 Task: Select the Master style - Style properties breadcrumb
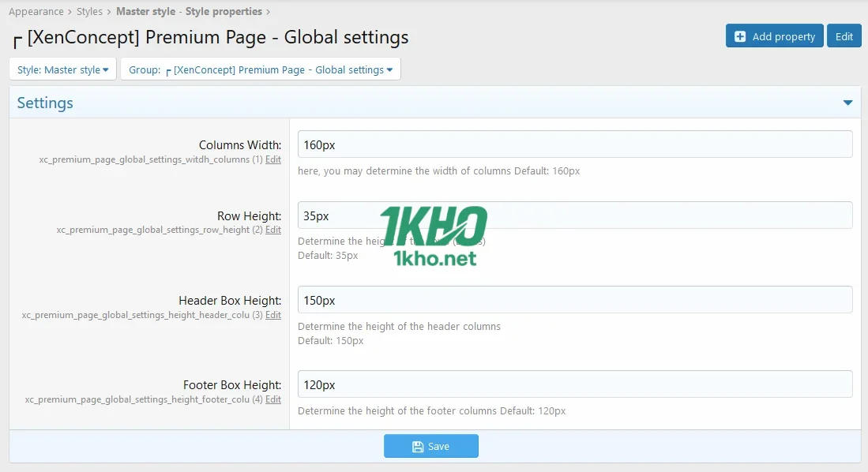tap(188, 11)
